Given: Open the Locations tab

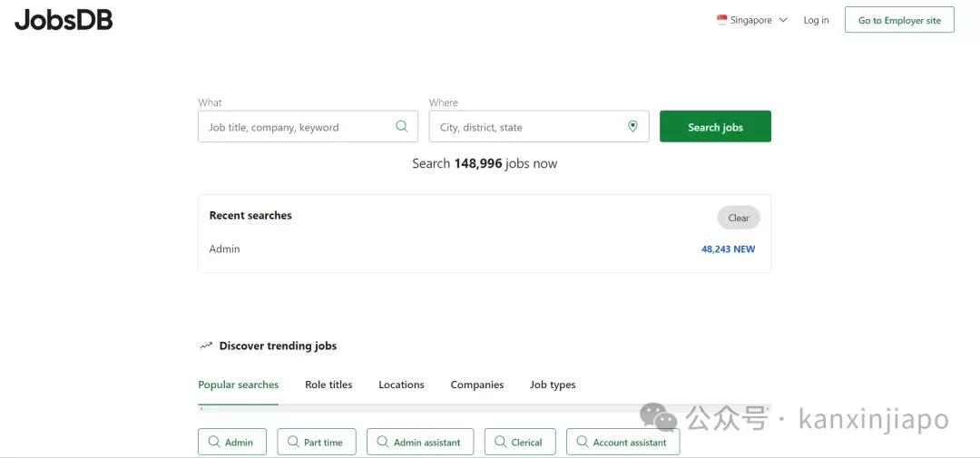Looking at the screenshot, I should (401, 385).
